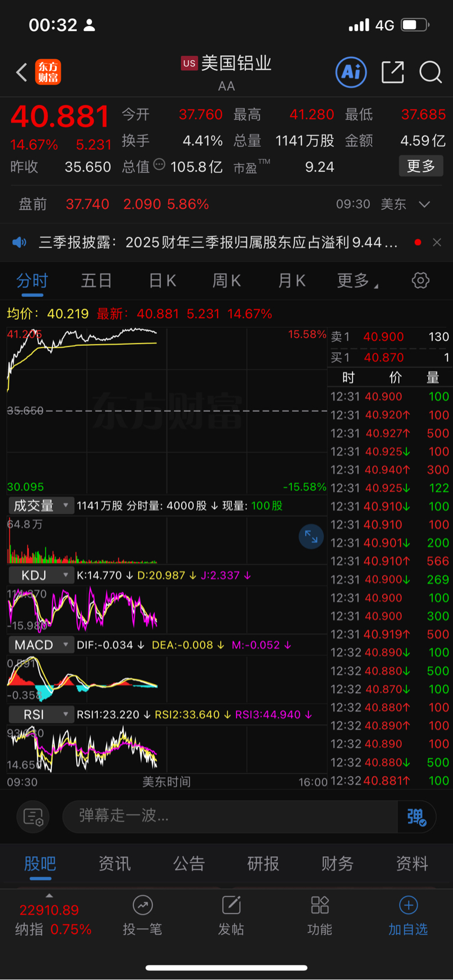Tap the large 40.881 price
Image resolution: width=453 pixels, height=980 pixels.
point(60,116)
